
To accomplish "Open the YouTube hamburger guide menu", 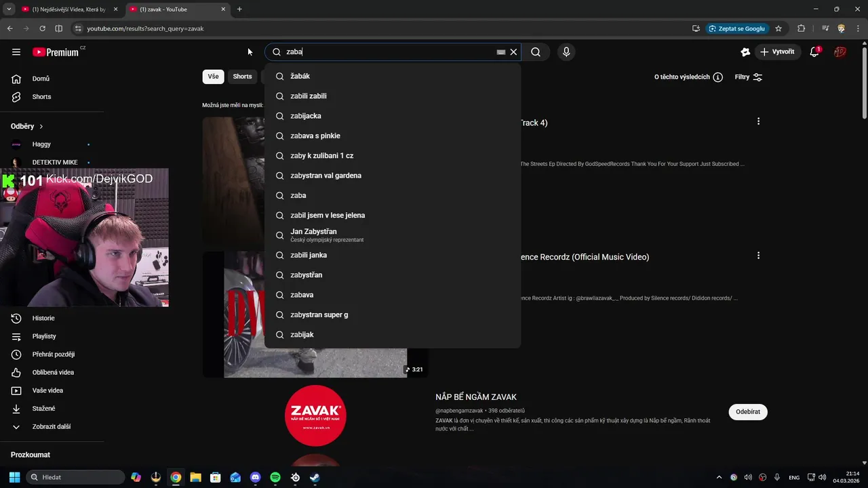I will coord(16,52).
